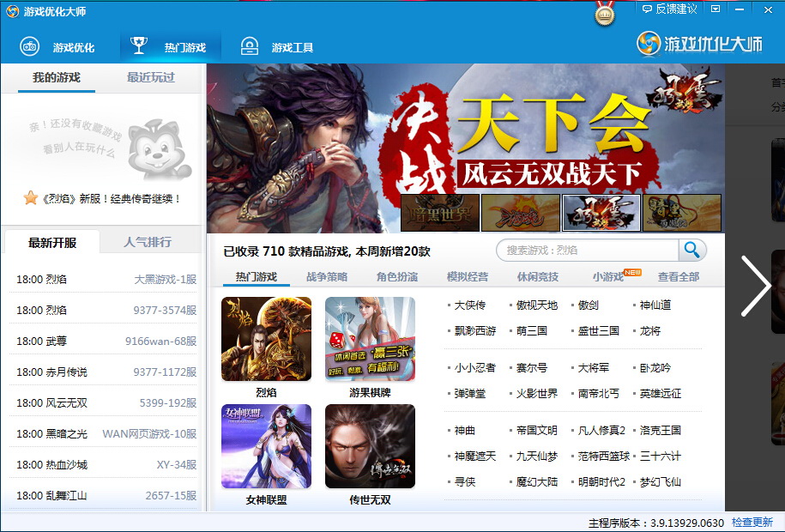This screenshot has height=532, width=785.
Task: Click the 南帝北丐 game link
Action: click(x=599, y=393)
